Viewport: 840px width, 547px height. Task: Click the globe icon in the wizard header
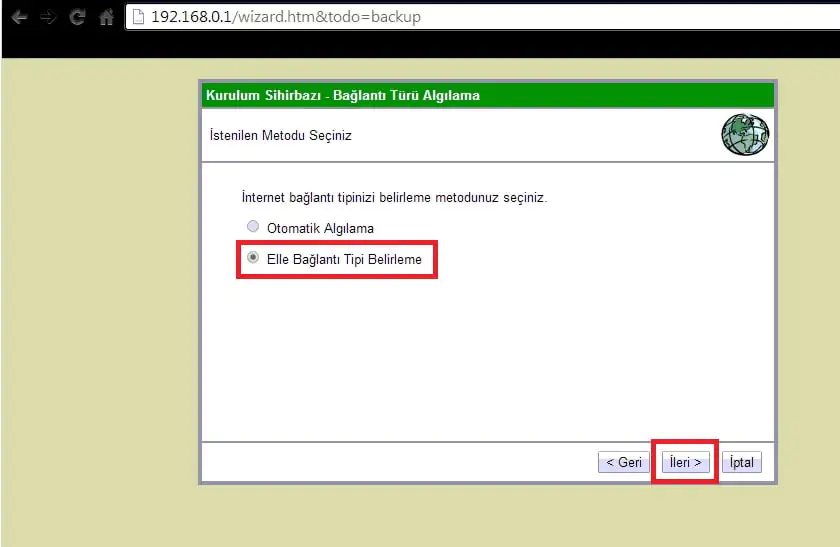pyautogui.click(x=745, y=134)
